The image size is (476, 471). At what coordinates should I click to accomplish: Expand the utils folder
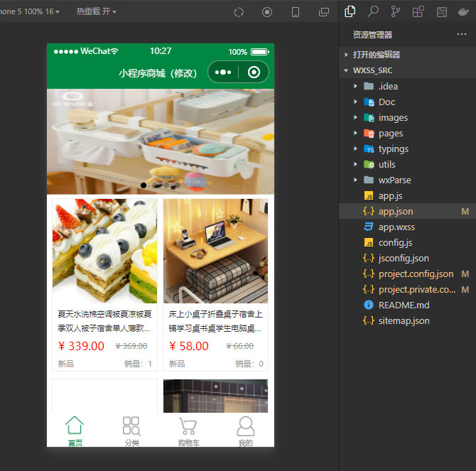(x=407, y=165)
